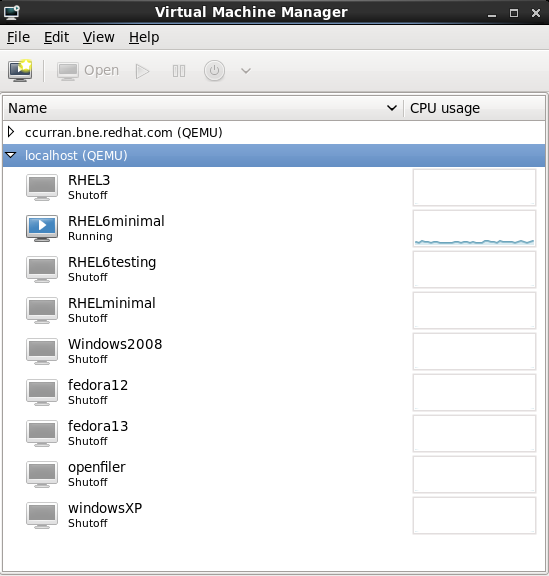Click the Pause virtual machine button

pyautogui.click(x=179, y=71)
